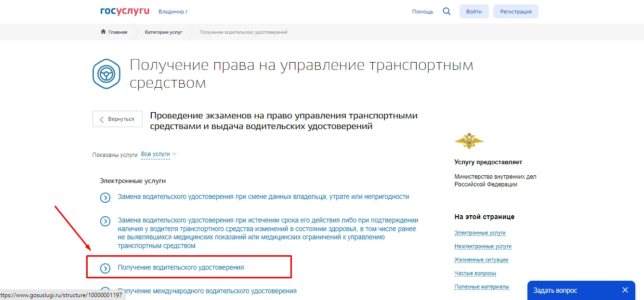The width and height of the screenshot is (644, 300).
Task: Click the 'Услугу предоставляет' heading
Action: pyautogui.click(x=488, y=162)
